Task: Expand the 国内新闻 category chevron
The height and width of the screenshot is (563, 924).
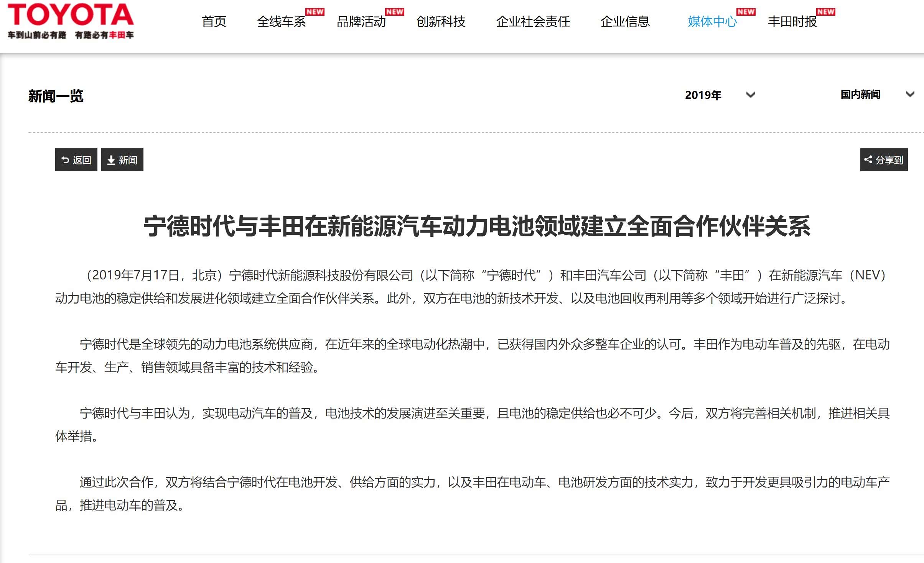Action: [x=910, y=94]
